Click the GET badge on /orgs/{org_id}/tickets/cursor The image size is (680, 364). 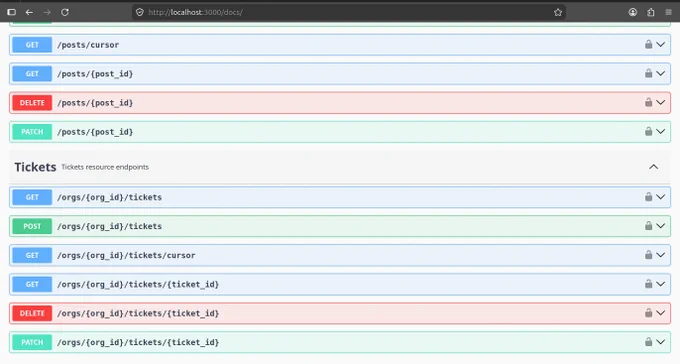(x=32, y=255)
